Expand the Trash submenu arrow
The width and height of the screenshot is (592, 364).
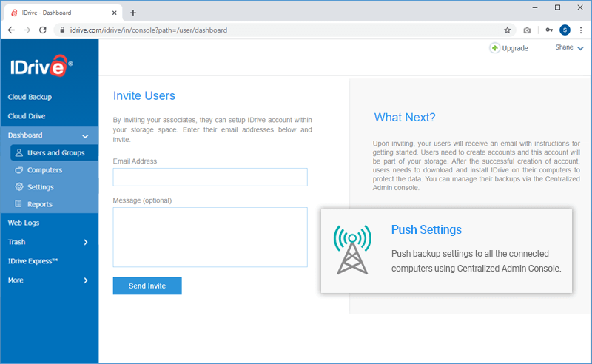(x=86, y=242)
